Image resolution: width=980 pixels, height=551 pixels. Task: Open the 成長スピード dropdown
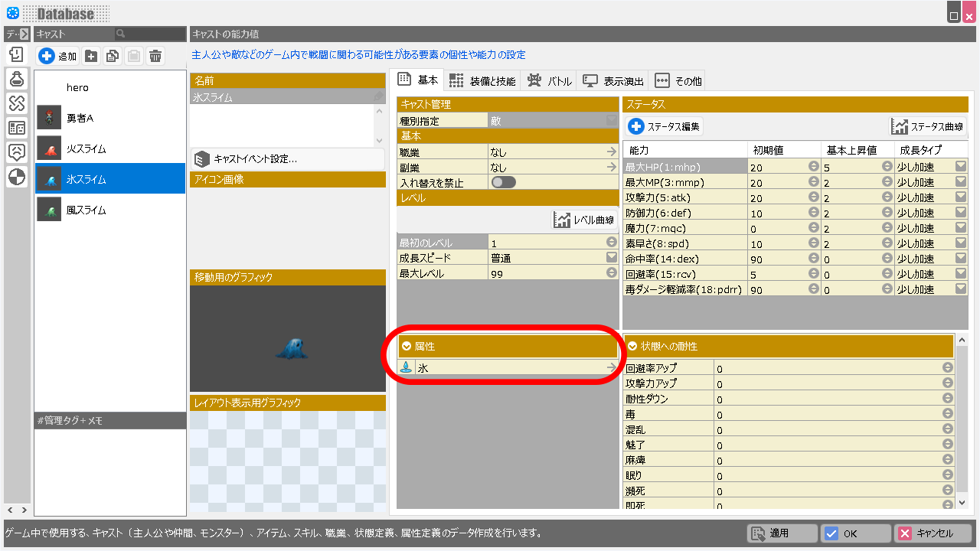tap(611, 258)
